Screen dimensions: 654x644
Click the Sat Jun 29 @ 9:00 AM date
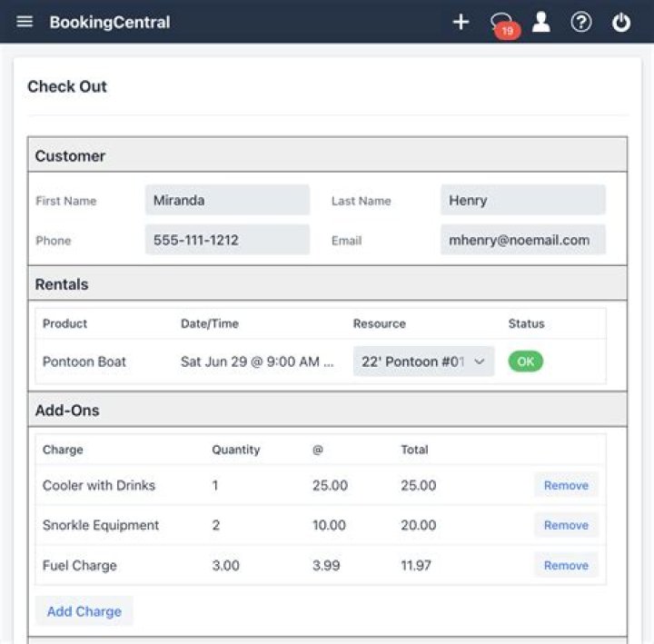tap(257, 362)
